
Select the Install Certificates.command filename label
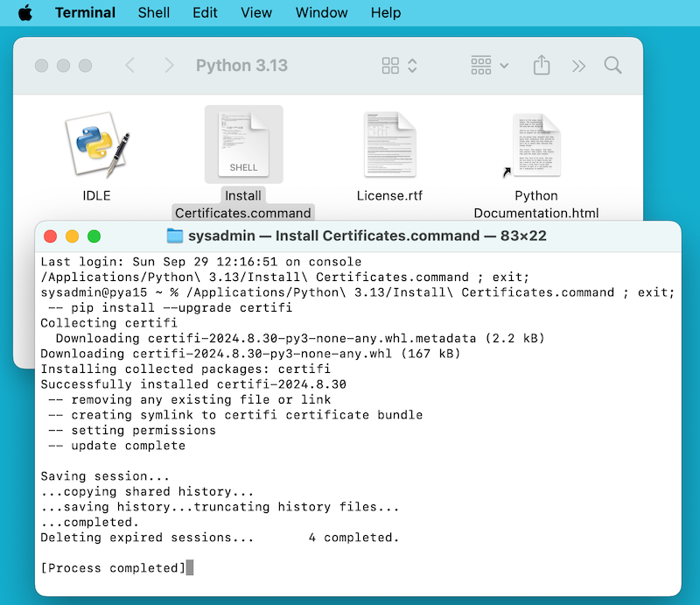click(243, 204)
